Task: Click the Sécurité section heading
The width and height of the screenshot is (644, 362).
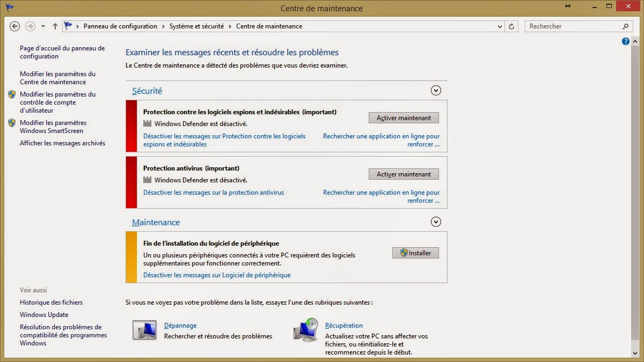Action: pos(147,91)
